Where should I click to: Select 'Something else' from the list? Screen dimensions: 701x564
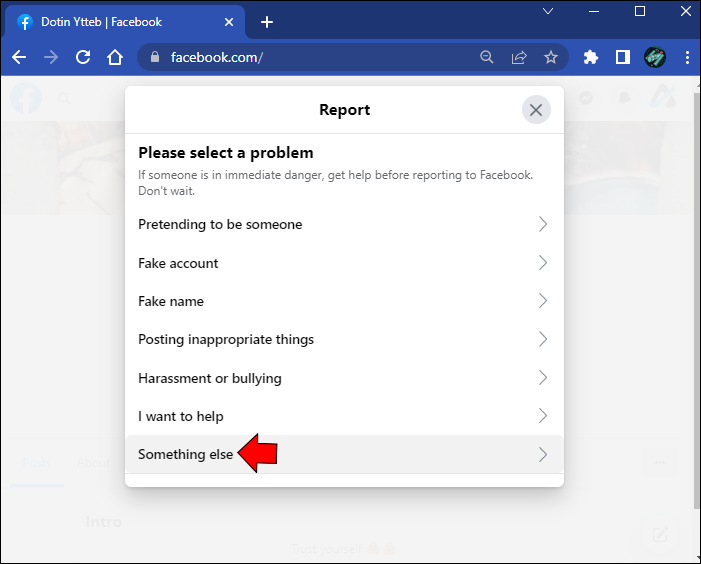[x=186, y=454]
